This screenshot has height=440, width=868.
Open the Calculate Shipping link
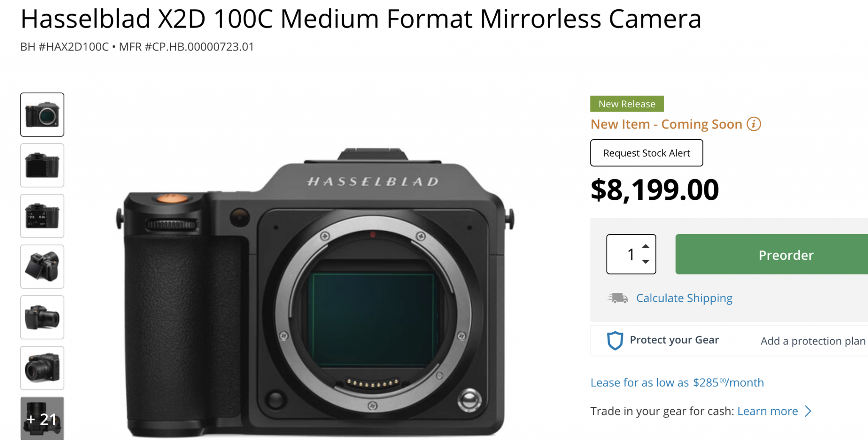pyautogui.click(x=684, y=298)
